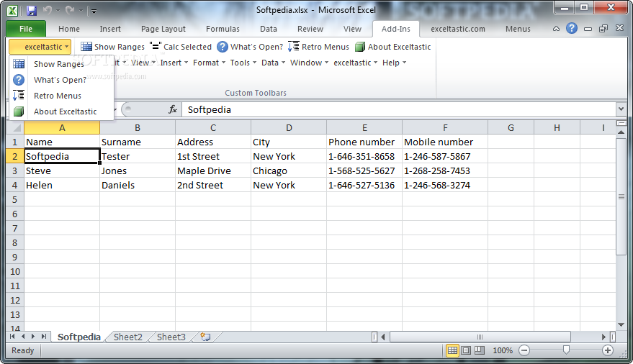Switch to Page Break Preview in status bar
The image size is (633, 364).
pyautogui.click(x=479, y=350)
